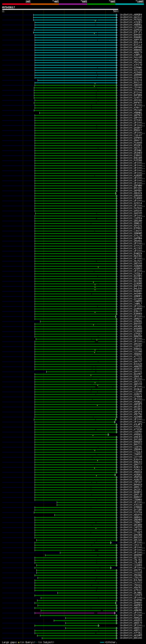The height and width of the screenshot is (644, 146).
Task: Select hit label UniRef100_Q9NHP0
Action: pos(131,296)
